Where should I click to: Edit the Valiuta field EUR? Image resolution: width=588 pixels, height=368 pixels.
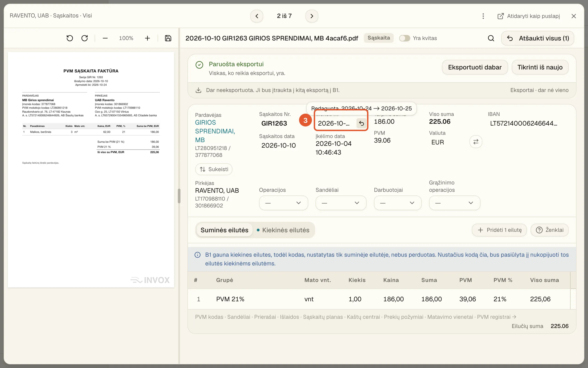(437, 142)
